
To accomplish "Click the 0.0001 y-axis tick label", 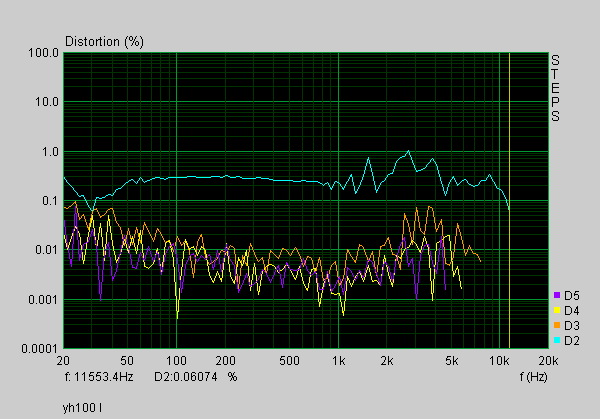I will pos(40,349).
